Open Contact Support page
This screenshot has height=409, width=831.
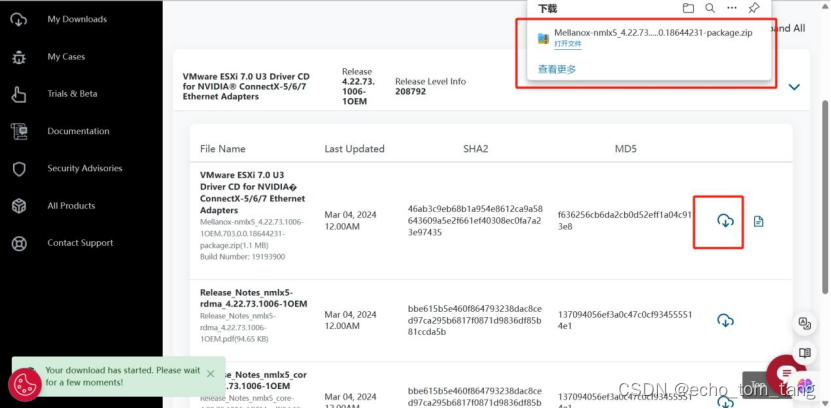[x=80, y=243]
